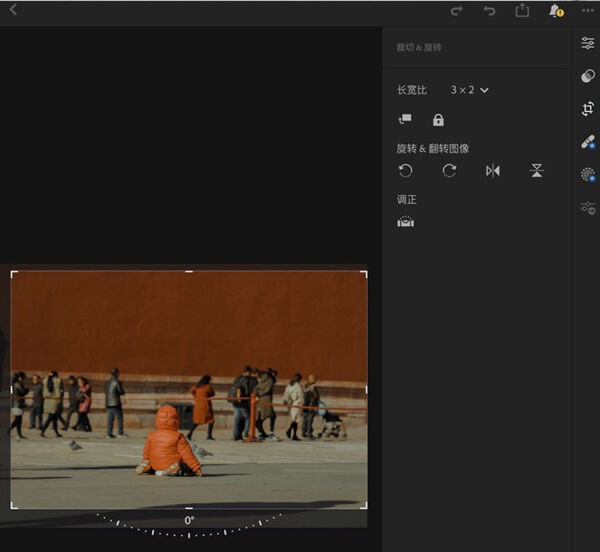The image size is (600, 552).
Task: Select the Healing brush bandage icon
Action: pyautogui.click(x=588, y=142)
